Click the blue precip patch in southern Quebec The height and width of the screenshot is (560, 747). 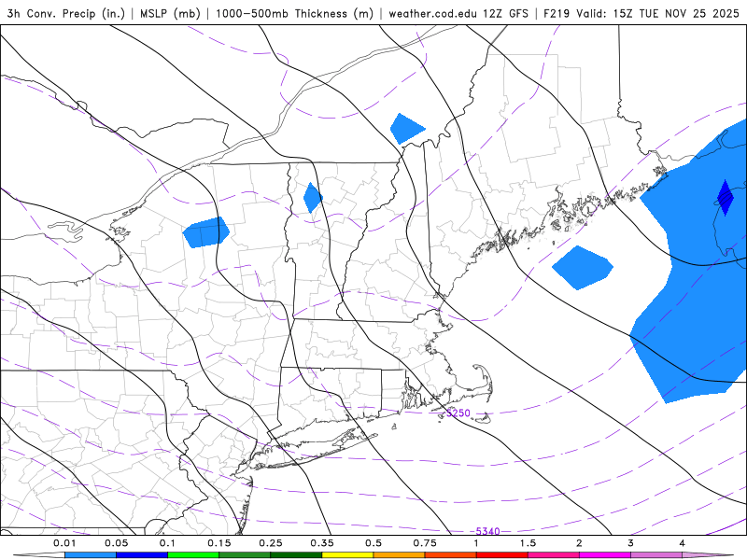point(406,129)
